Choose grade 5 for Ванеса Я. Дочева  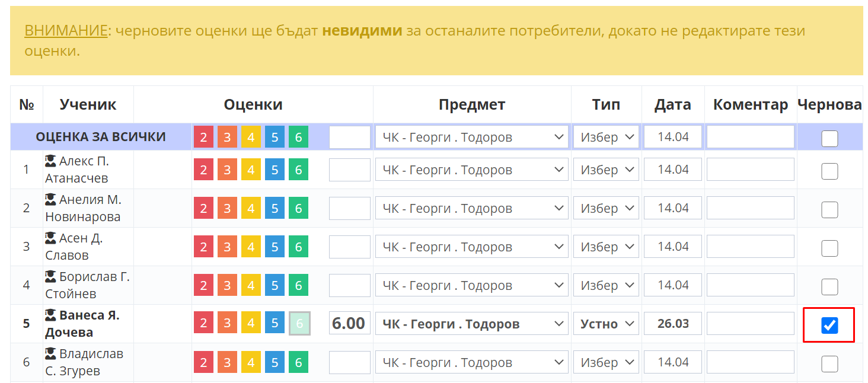275,324
